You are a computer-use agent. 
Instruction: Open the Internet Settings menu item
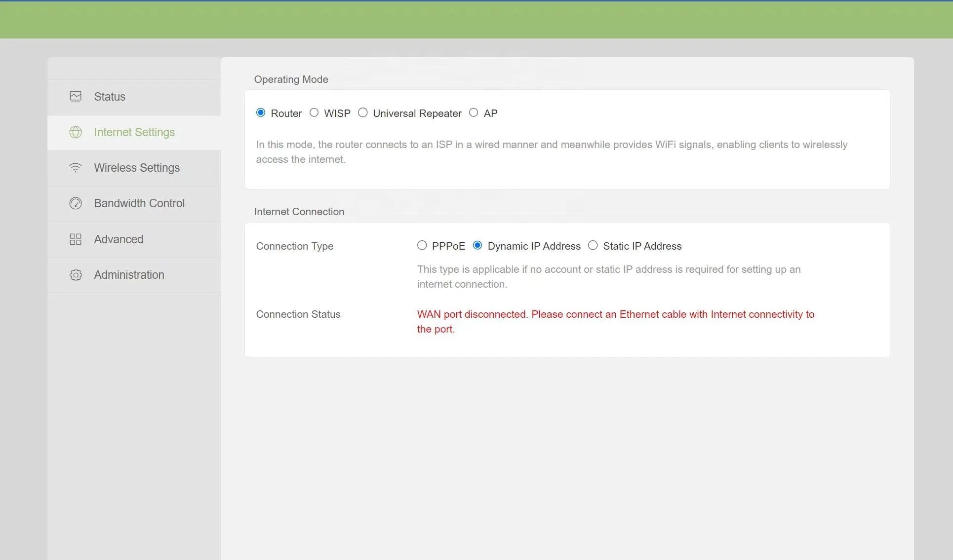134,133
